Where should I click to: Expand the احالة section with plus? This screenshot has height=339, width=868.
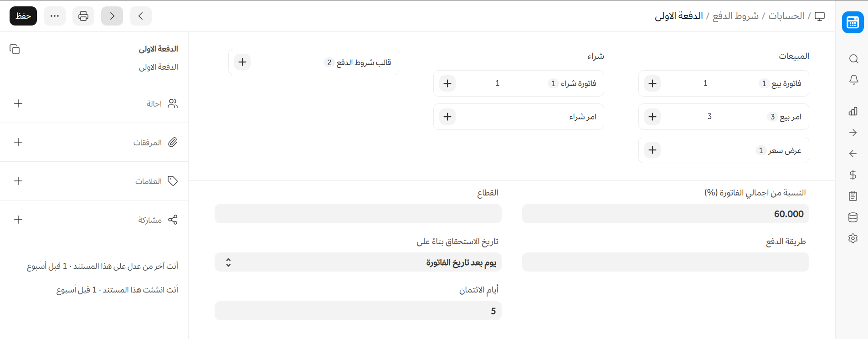(18, 103)
